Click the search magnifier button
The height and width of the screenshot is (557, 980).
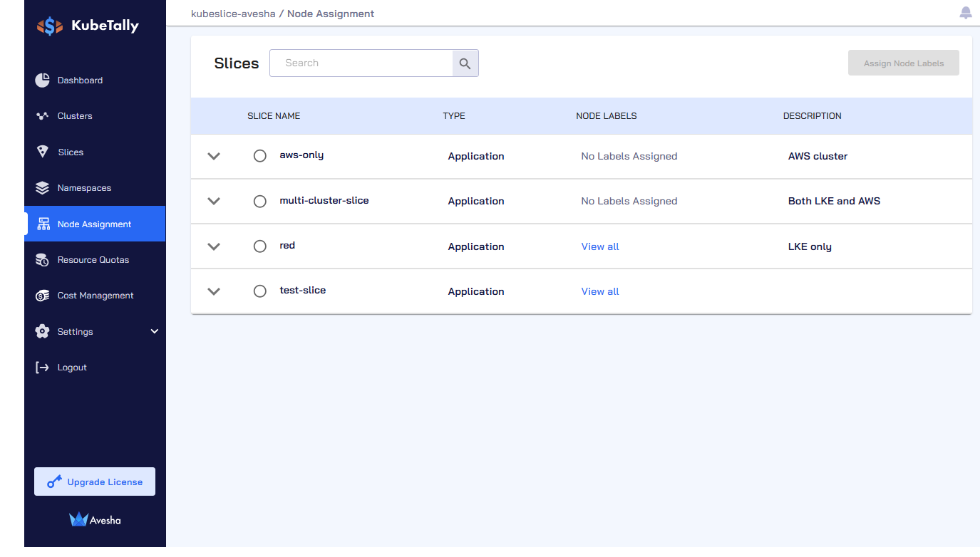[x=465, y=63]
